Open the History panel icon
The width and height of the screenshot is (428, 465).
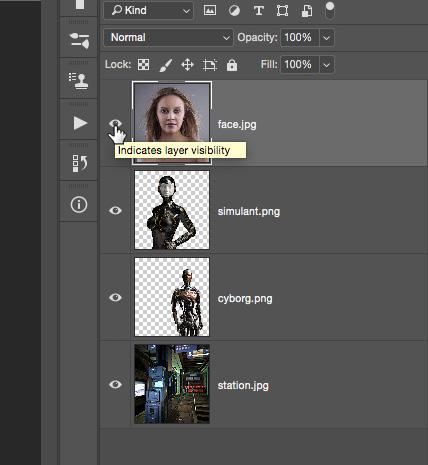pos(80,163)
